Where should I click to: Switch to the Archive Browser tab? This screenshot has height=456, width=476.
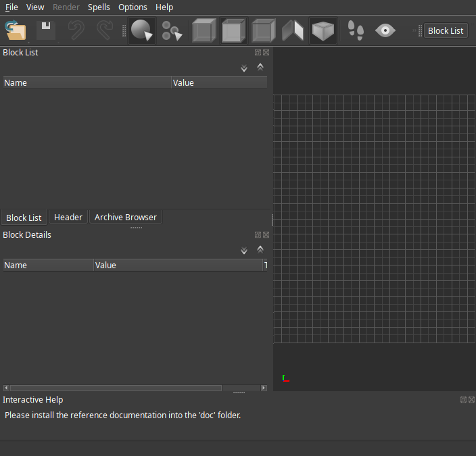pyautogui.click(x=125, y=217)
